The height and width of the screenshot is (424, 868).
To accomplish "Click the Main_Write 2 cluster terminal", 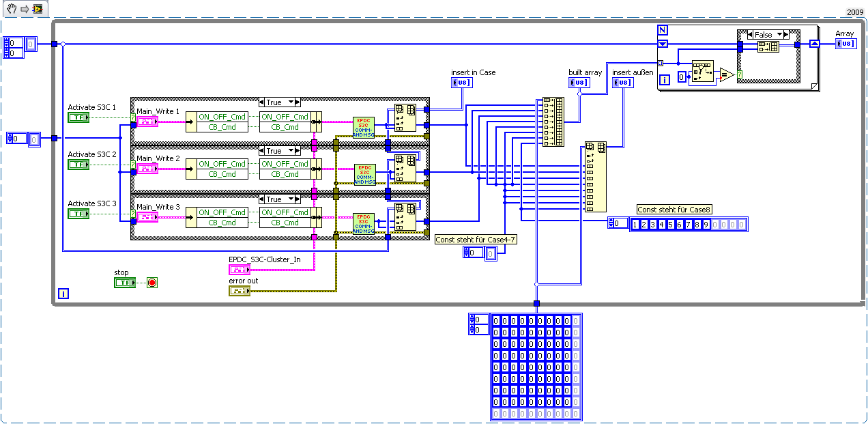I will tap(147, 169).
